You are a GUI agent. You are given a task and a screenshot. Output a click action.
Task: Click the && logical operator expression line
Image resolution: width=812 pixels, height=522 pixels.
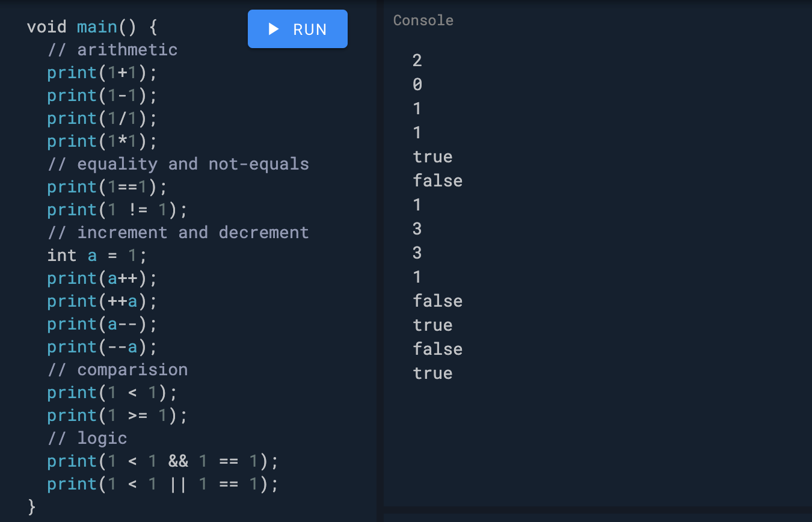(x=161, y=461)
